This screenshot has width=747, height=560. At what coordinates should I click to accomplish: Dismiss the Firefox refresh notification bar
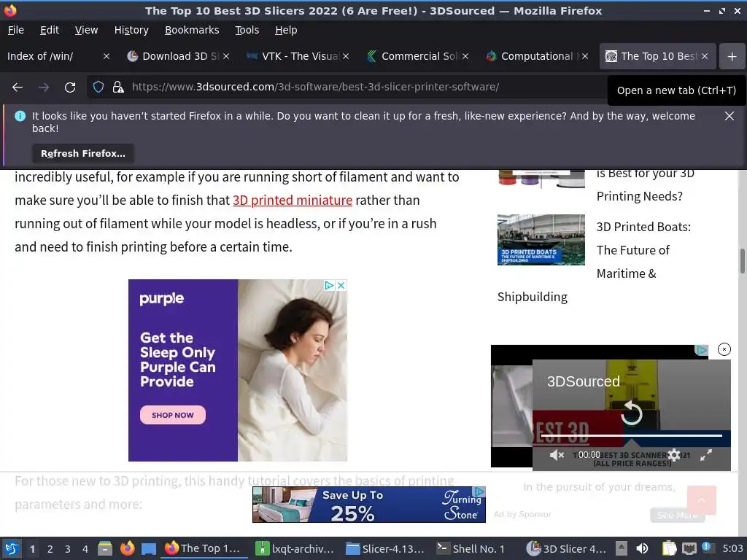(729, 116)
